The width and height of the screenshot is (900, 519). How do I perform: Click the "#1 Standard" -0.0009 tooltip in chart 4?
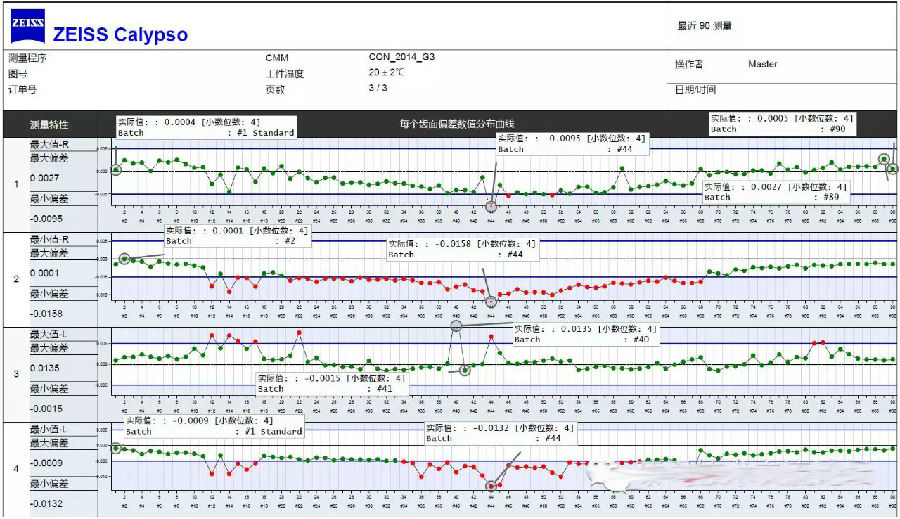pos(214,426)
